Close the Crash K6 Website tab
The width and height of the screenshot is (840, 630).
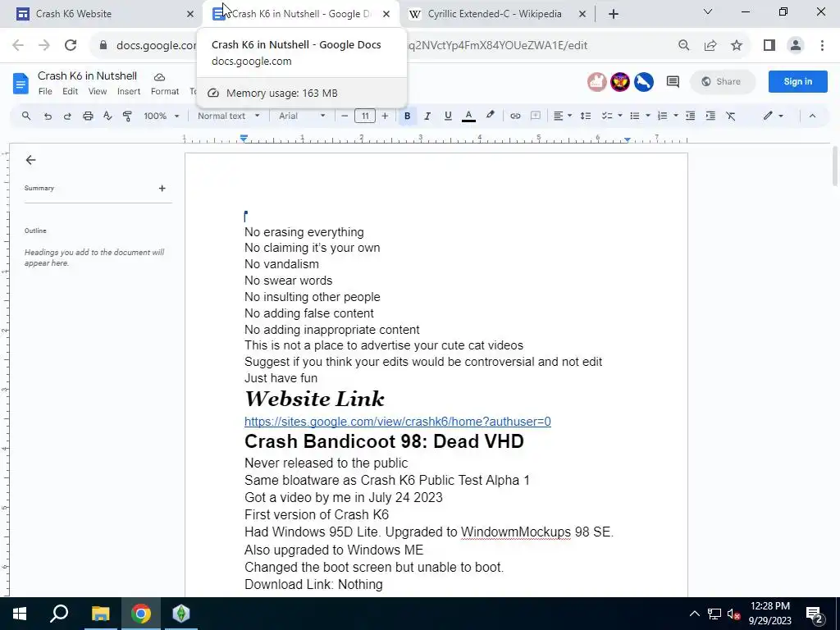pyautogui.click(x=190, y=14)
